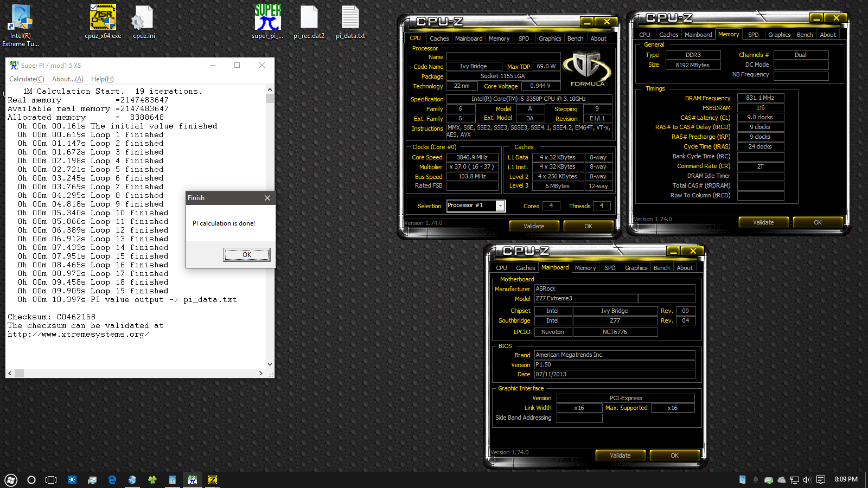Click Validate in the Memory tab window

[763, 222]
